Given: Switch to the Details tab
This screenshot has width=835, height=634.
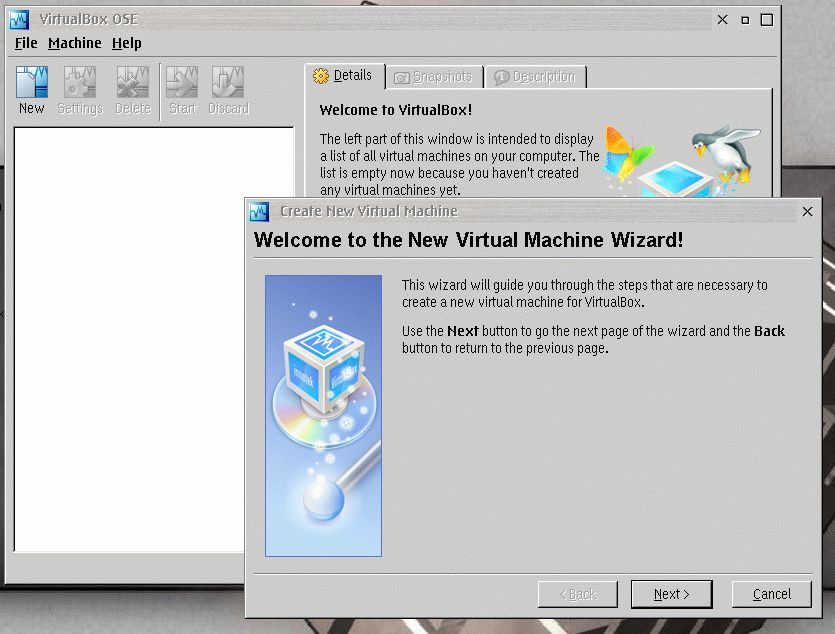Looking at the screenshot, I should pyautogui.click(x=345, y=76).
